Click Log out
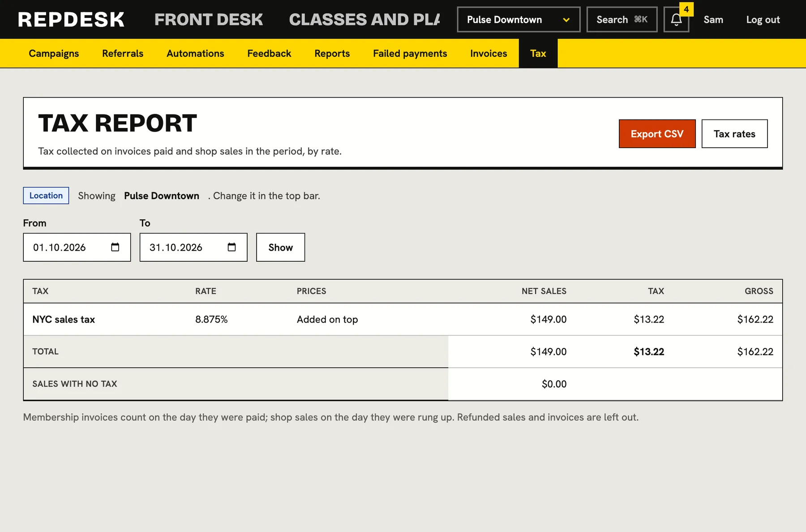The image size is (806, 532). pos(763,20)
